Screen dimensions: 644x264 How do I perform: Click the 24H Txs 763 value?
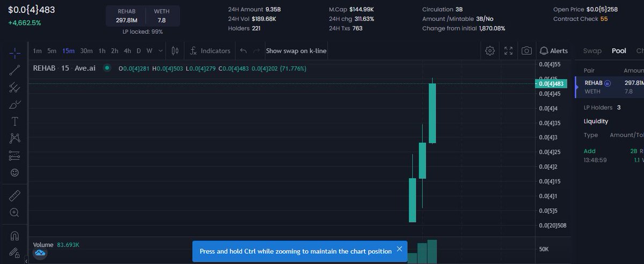pyautogui.click(x=357, y=28)
